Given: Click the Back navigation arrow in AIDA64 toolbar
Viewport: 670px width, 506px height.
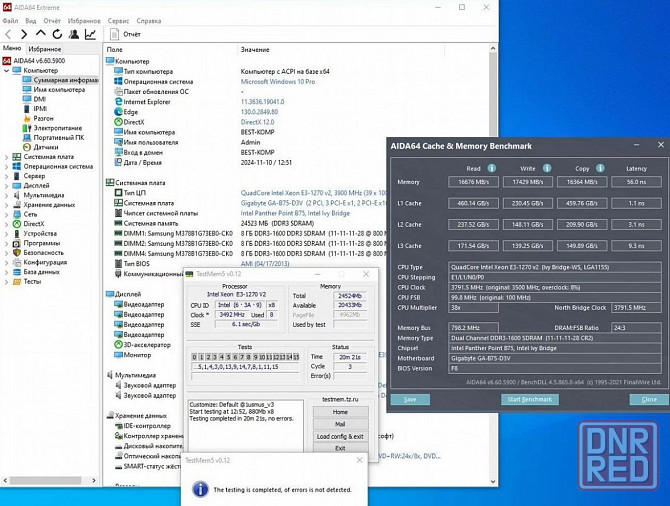Looking at the screenshot, I should click(8, 34).
